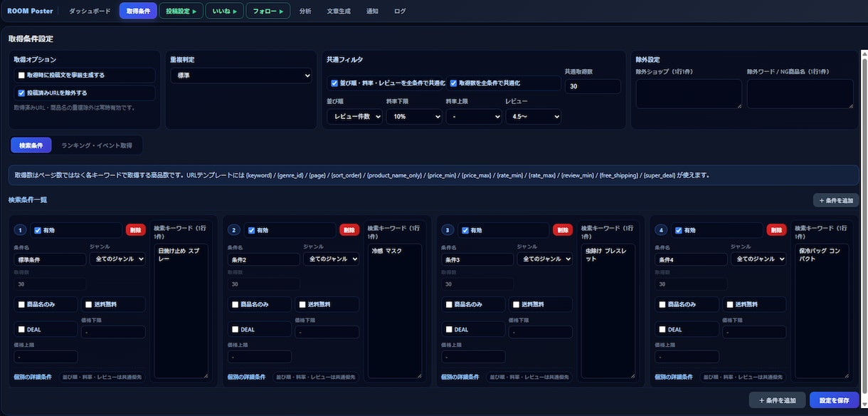
Task: Open the フォロー tab
Action: click(x=268, y=11)
